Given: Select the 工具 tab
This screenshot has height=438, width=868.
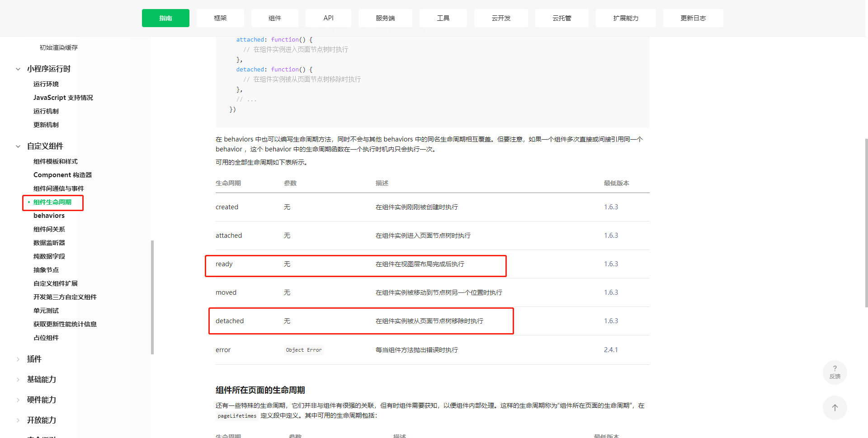Looking at the screenshot, I should [x=443, y=18].
